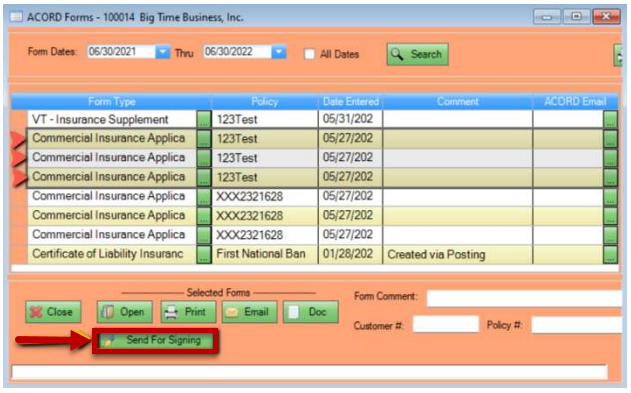Image resolution: width=631 pixels, height=393 pixels.
Task: Click the document icon on the Doc button
Action: (294, 312)
